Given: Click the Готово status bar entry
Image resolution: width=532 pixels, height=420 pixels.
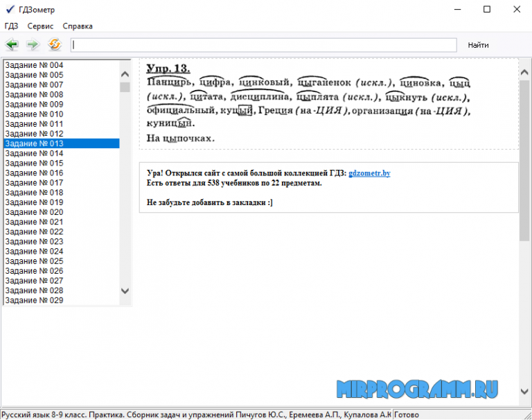Looking at the screenshot, I should (x=407, y=415).
